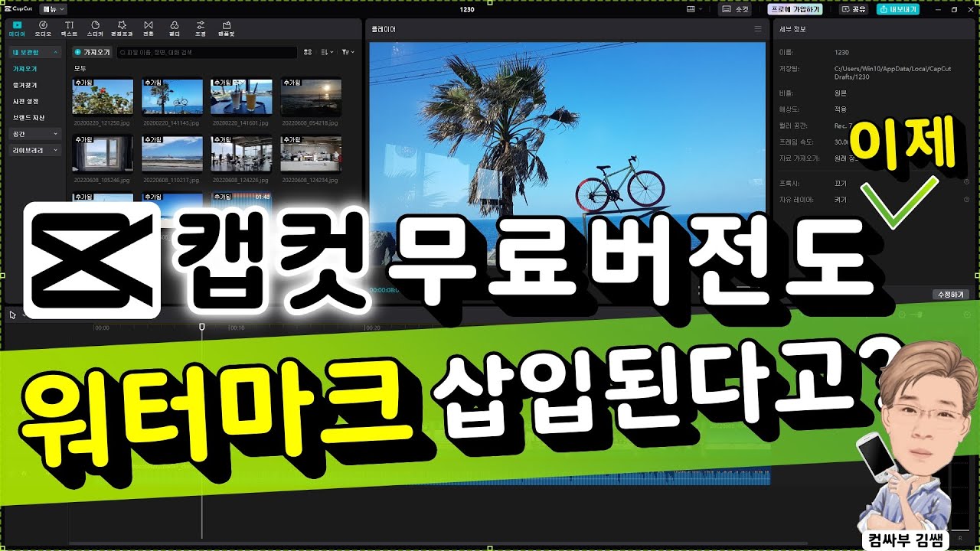The image size is (980, 551).
Task: Click the 켜기 free layer value
Action: point(839,199)
